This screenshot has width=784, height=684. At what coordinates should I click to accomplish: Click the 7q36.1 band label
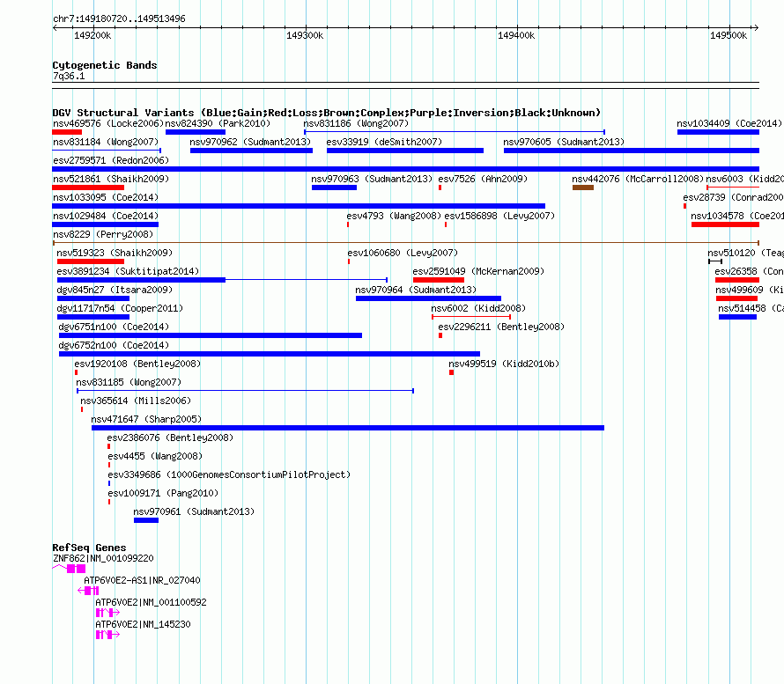click(69, 76)
